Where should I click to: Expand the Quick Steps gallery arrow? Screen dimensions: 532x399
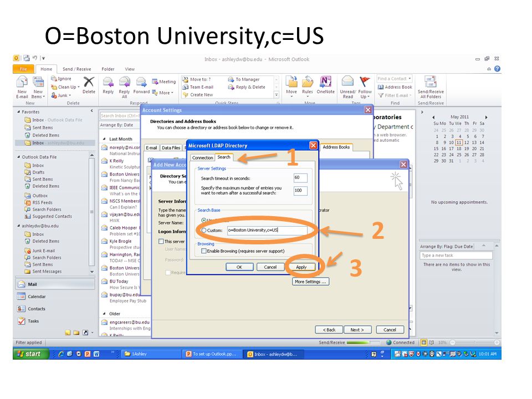click(277, 95)
